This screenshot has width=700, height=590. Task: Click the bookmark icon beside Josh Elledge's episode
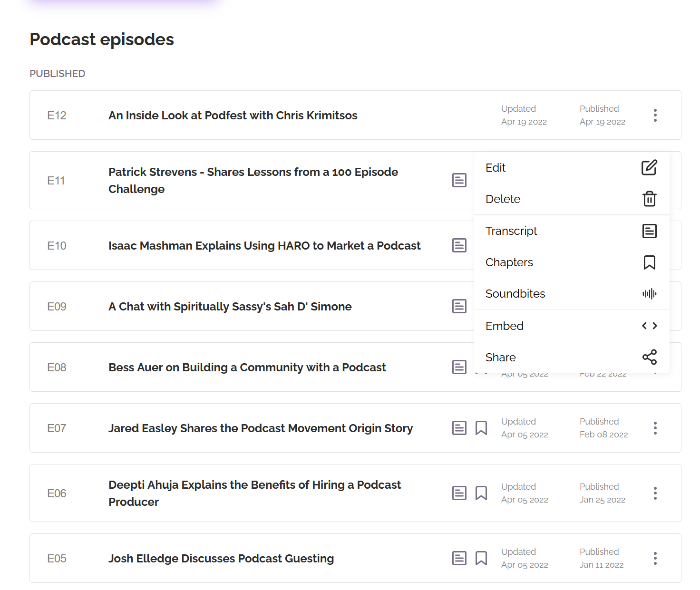click(481, 558)
